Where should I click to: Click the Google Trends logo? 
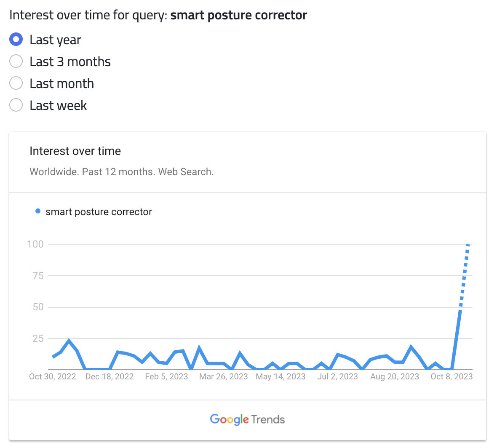point(247,419)
